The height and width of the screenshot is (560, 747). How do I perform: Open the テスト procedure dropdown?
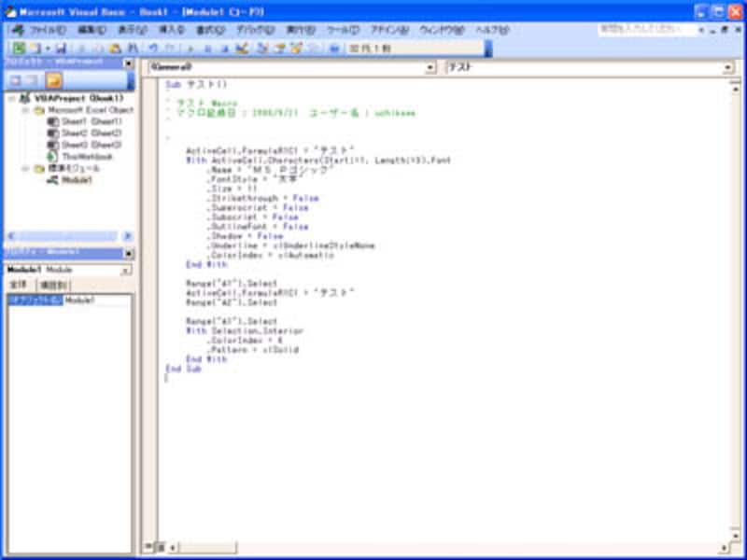pyautogui.click(x=733, y=67)
